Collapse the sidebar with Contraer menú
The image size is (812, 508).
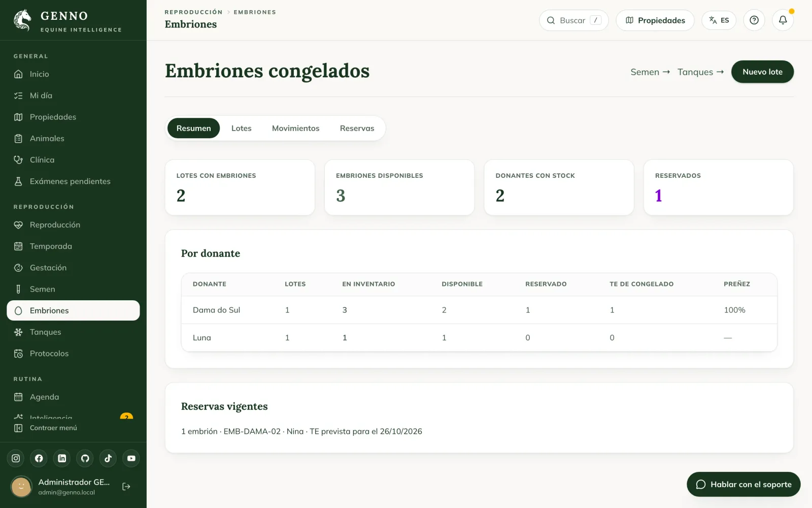46,428
